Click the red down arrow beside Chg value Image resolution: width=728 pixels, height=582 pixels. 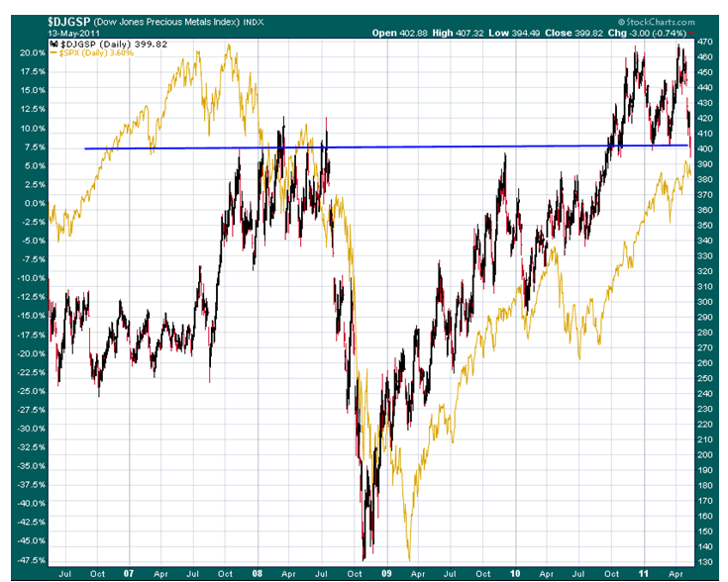click(x=691, y=34)
